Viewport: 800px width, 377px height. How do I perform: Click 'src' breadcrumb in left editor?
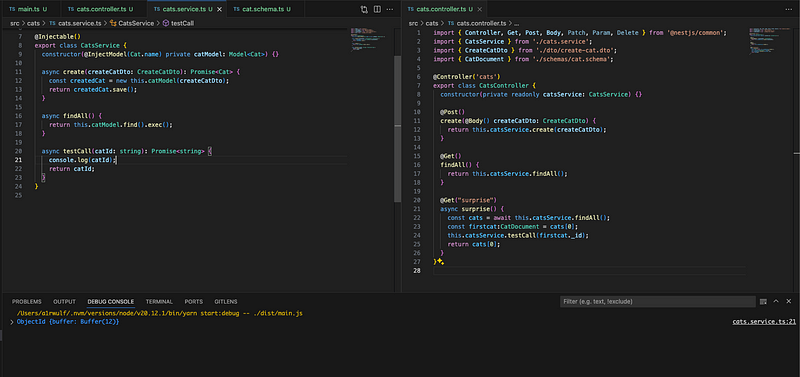[x=14, y=23]
